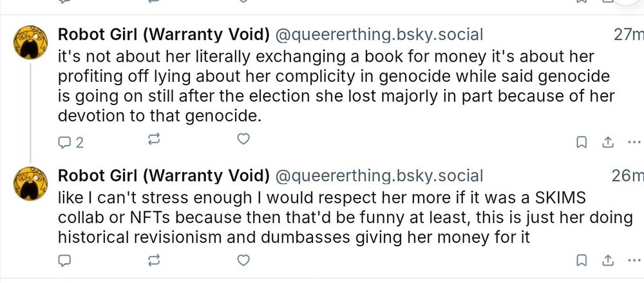The image size is (644, 283).
Task: Open the 27m timestamp link
Action: [629, 34]
